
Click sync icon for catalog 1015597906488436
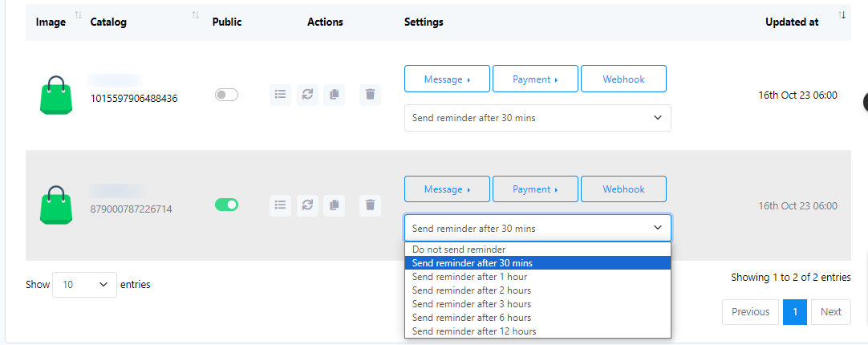(307, 95)
